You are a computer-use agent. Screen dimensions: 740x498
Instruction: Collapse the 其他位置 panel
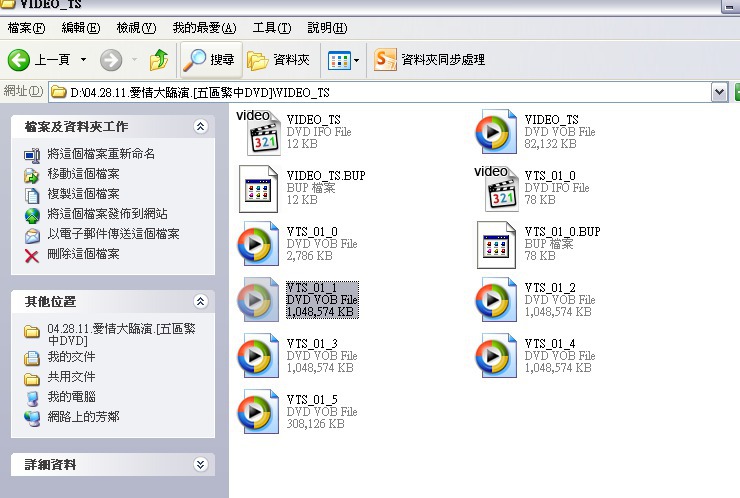(201, 301)
